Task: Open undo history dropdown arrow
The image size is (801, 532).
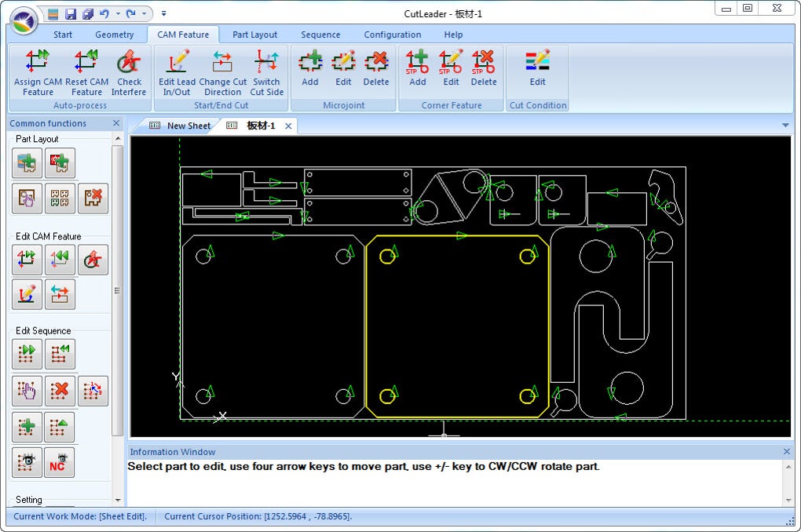Action: point(118,14)
